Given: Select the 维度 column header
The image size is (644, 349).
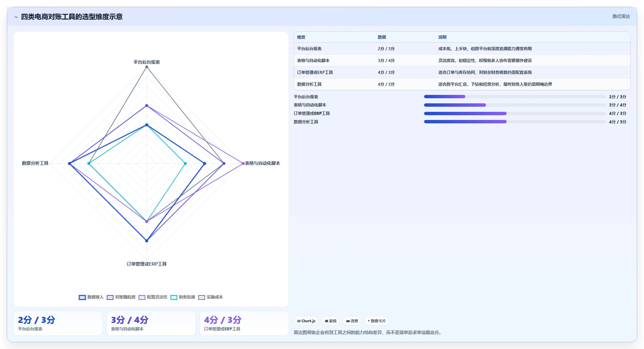Looking at the screenshot, I should pyautogui.click(x=301, y=37).
